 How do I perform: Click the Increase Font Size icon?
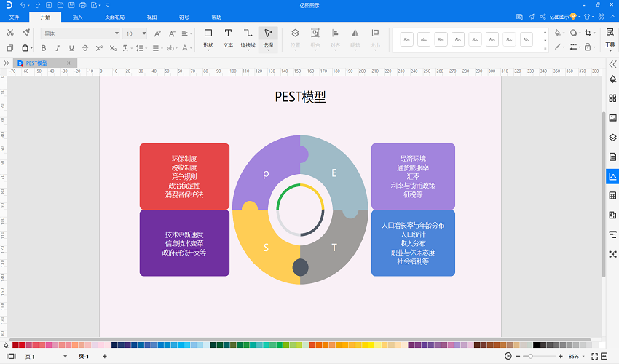[159, 33]
